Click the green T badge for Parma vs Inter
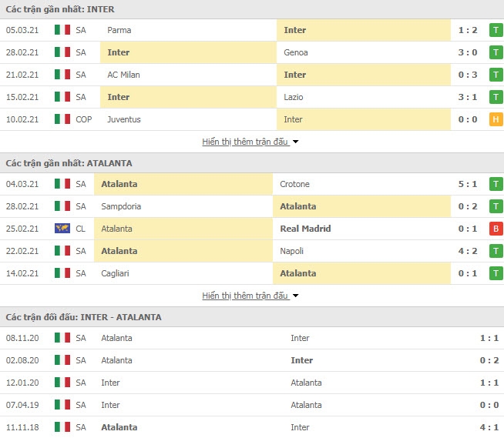The image size is (504, 438). coord(496,30)
